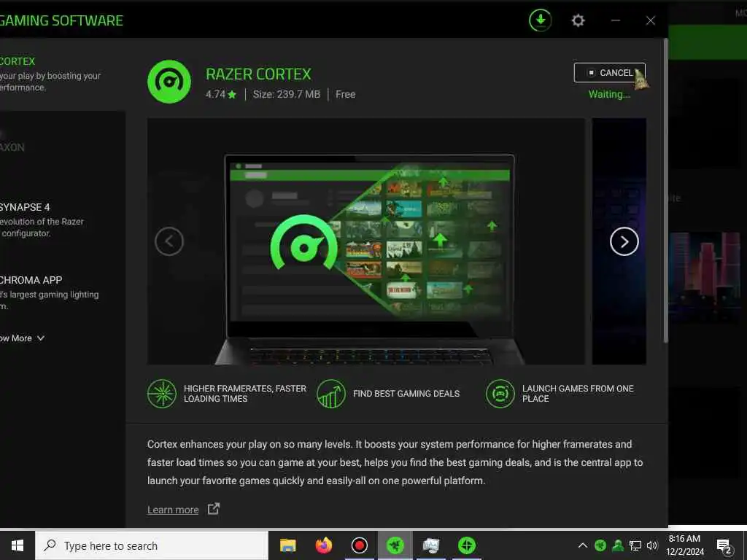747x560 pixels.
Task: Open the clock showing 8:16 AM
Action: [684, 545]
